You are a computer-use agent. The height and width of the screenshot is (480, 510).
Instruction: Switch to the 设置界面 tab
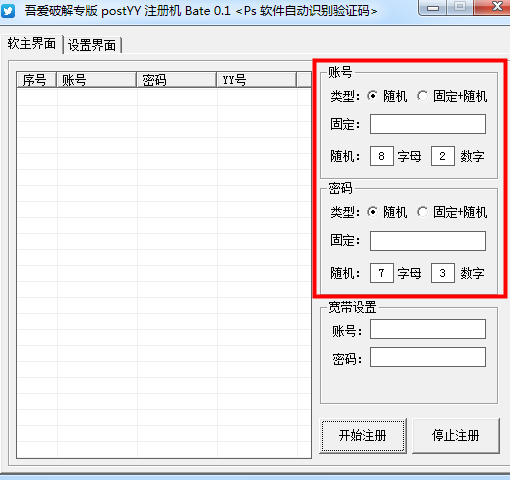(92, 45)
